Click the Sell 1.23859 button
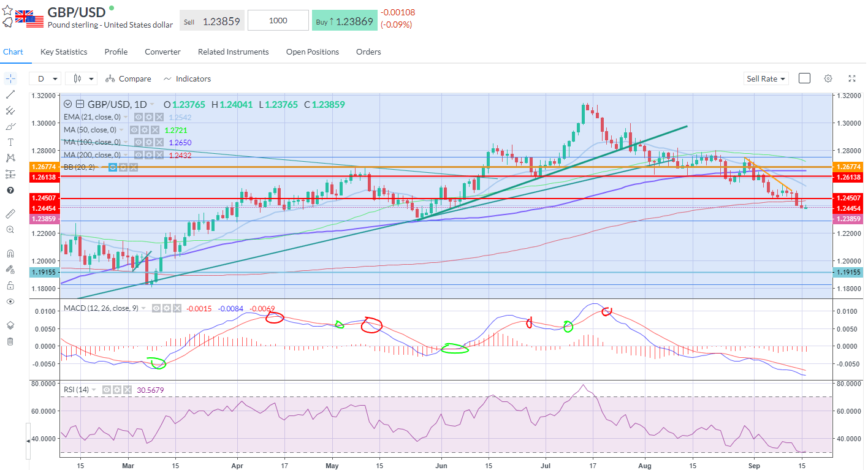The height and width of the screenshot is (470, 868). [x=211, y=21]
